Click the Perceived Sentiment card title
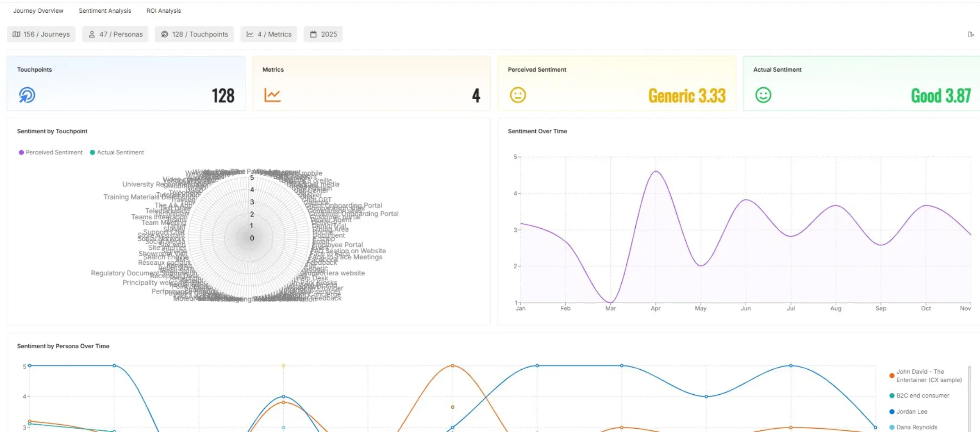This screenshot has height=432, width=980. [537, 69]
